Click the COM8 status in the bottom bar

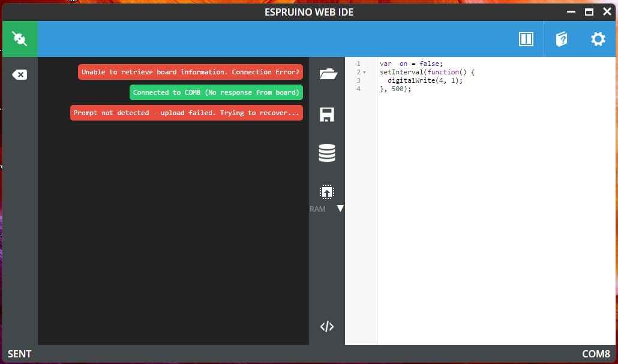coord(596,354)
